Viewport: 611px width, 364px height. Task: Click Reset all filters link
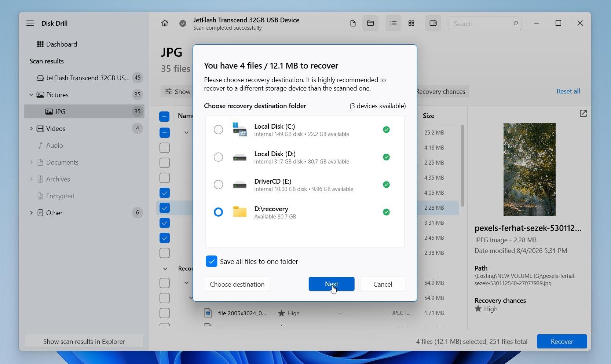(568, 91)
